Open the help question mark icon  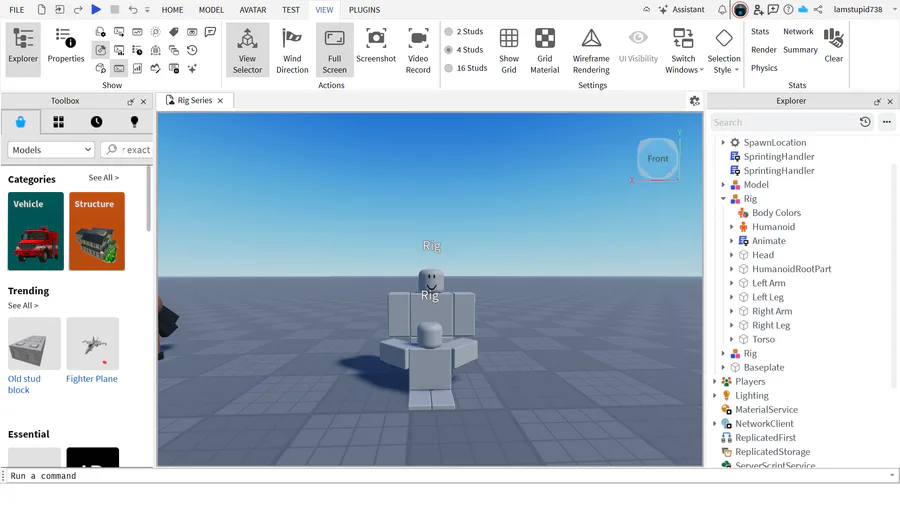pyautogui.click(x=789, y=9)
